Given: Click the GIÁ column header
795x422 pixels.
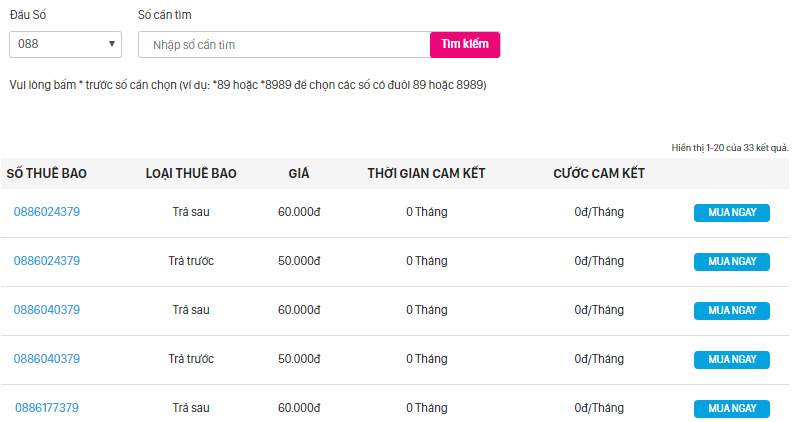Looking at the screenshot, I should point(299,173).
